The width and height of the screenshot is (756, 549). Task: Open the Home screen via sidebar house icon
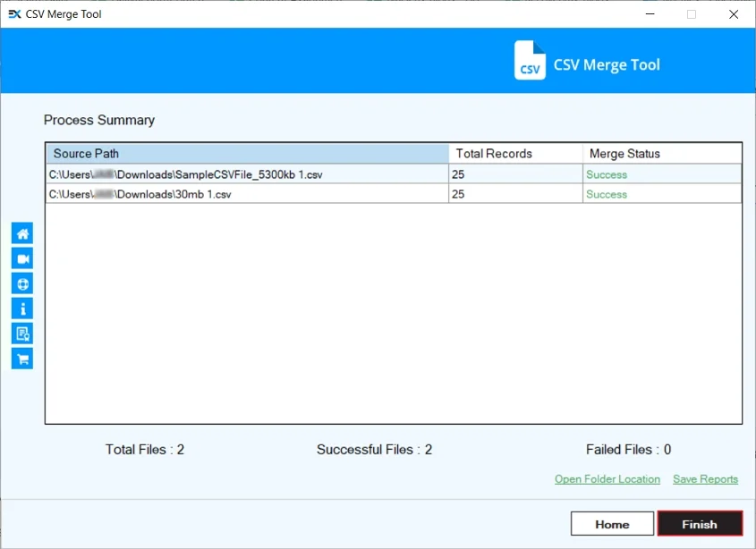coord(21,232)
